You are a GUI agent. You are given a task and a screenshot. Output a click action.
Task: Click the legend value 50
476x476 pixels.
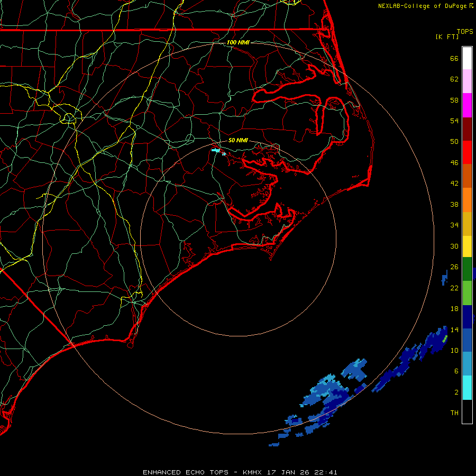[454, 141]
